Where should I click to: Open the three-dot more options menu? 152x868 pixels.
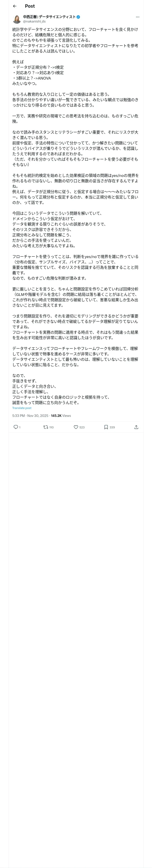[138, 17]
